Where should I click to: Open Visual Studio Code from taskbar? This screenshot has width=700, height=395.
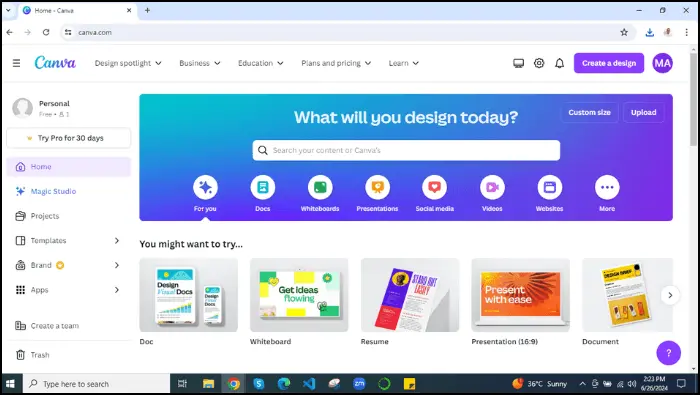click(308, 384)
